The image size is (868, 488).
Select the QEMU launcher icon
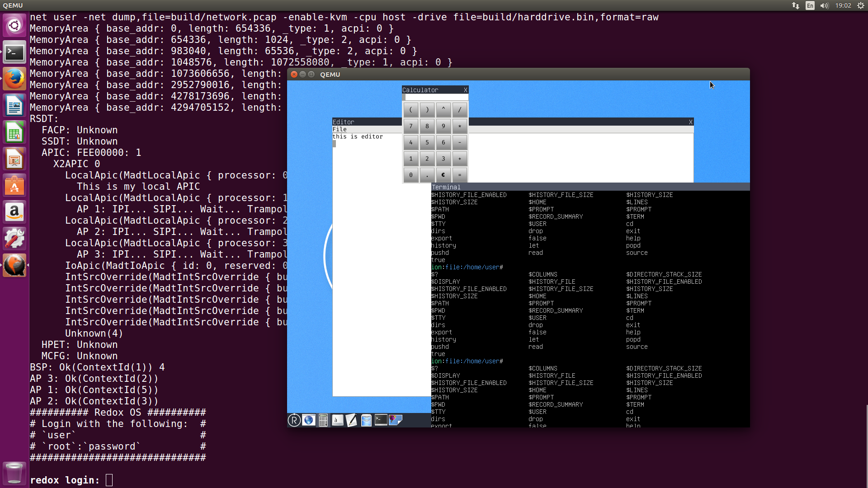tap(14, 265)
